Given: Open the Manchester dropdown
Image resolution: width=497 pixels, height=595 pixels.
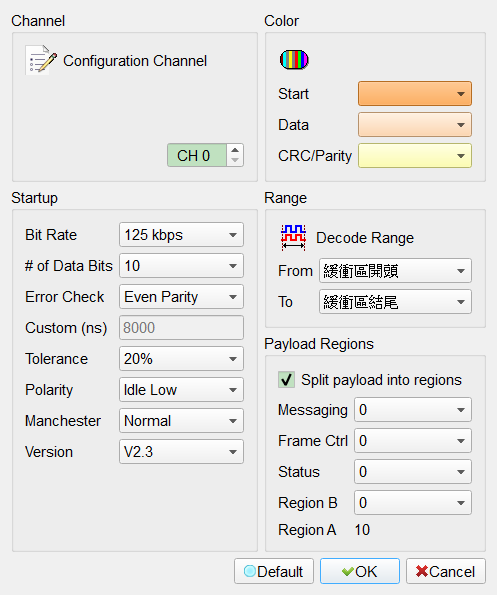Looking at the screenshot, I should pos(181,420).
